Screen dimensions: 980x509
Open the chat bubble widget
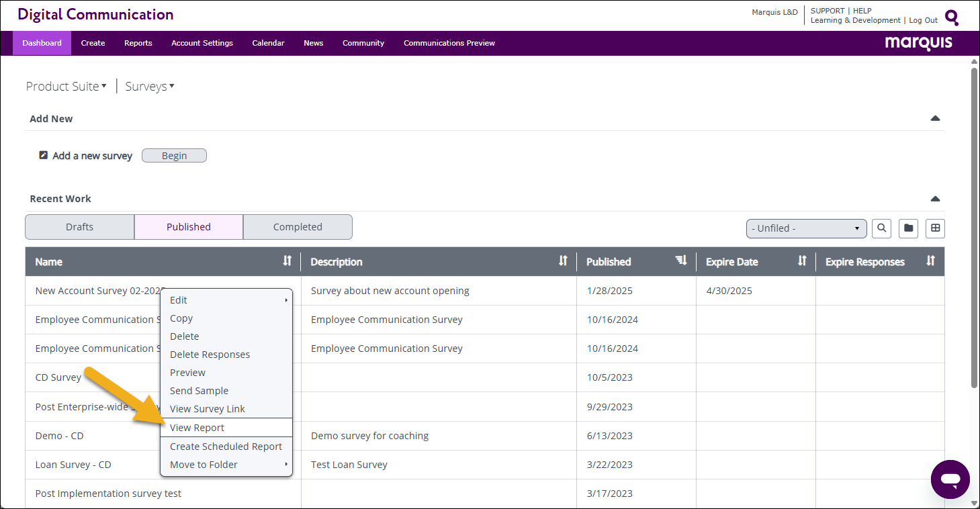tap(950, 479)
